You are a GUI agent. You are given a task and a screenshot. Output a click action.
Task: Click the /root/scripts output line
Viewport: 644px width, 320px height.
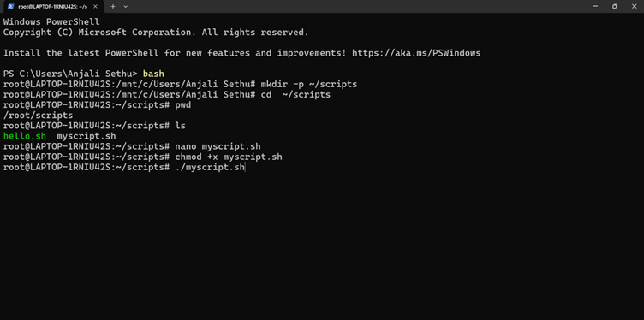click(x=38, y=116)
